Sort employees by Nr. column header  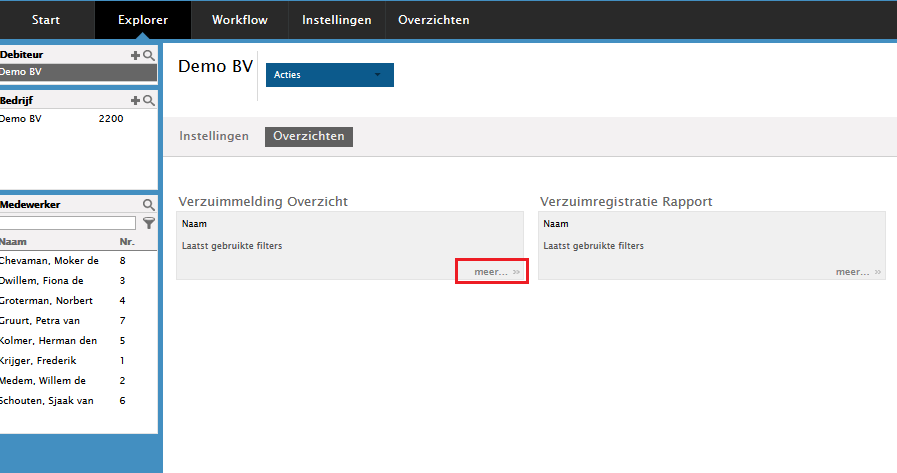(126, 242)
